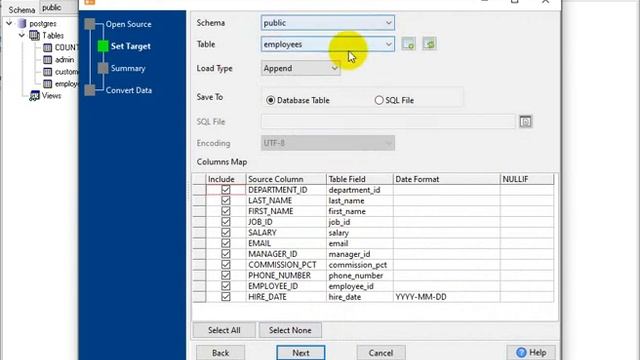Uncheck Include for PHONE_NUMBER row

[226, 275]
